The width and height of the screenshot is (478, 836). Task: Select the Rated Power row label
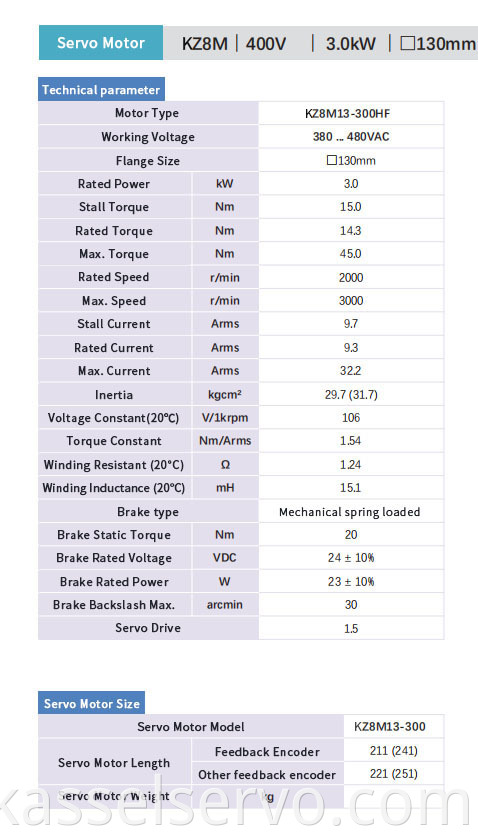(x=114, y=183)
